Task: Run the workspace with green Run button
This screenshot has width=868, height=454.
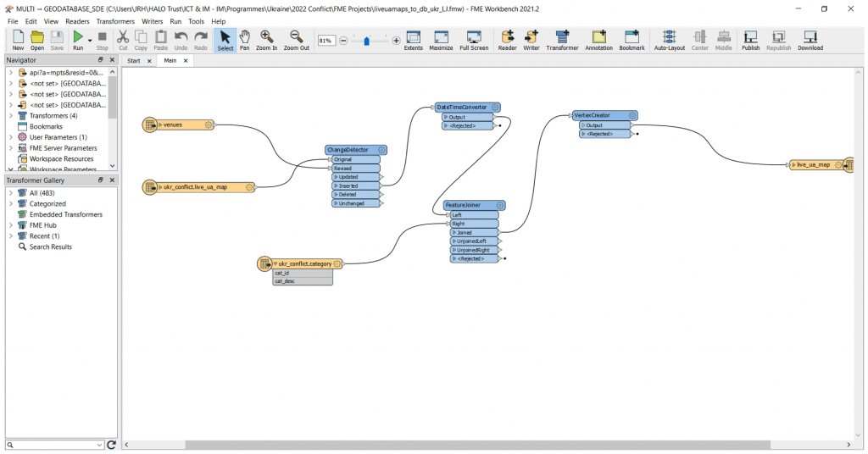Action: (x=78, y=40)
